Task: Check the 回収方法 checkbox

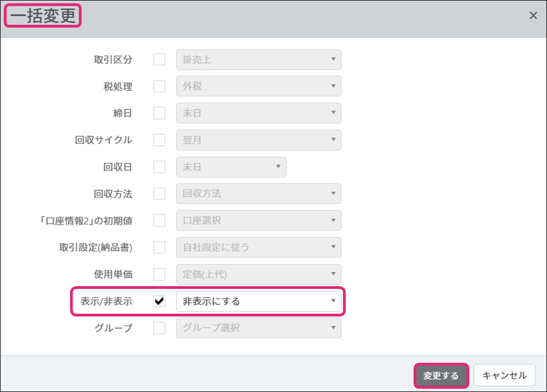Action: (159, 194)
